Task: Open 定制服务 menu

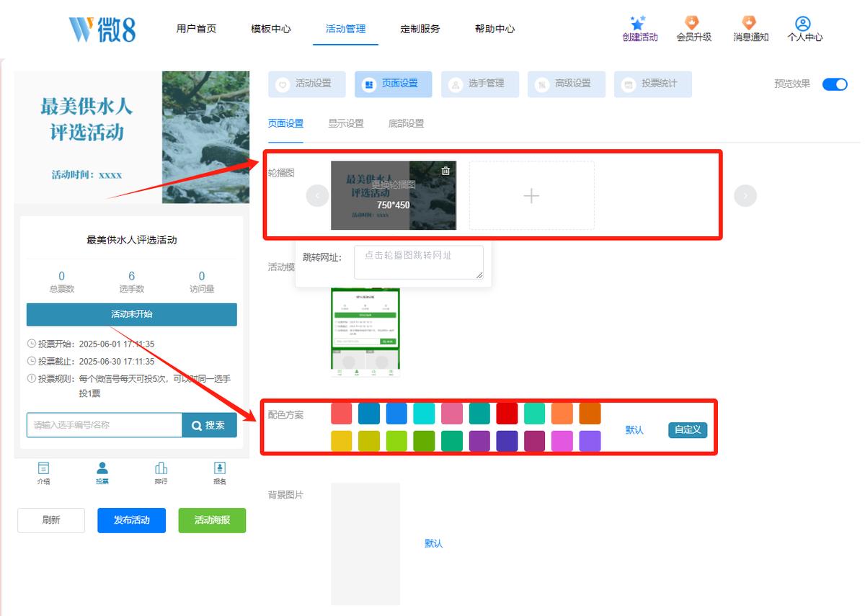Action: click(x=420, y=29)
